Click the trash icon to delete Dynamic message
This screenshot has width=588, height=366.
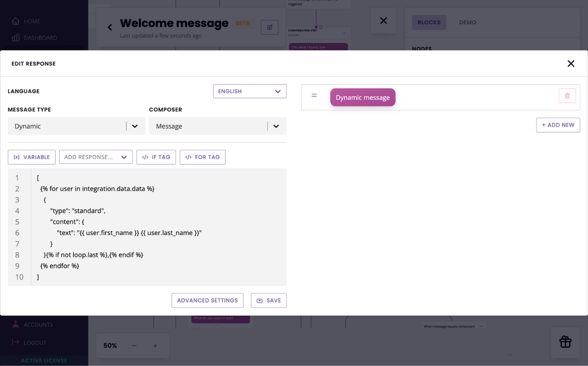[567, 96]
